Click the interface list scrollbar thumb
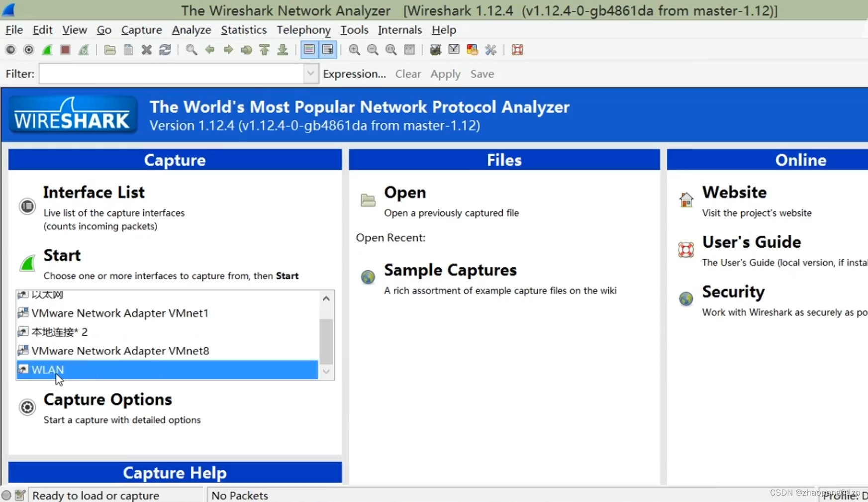The width and height of the screenshot is (868, 502). pos(326,341)
